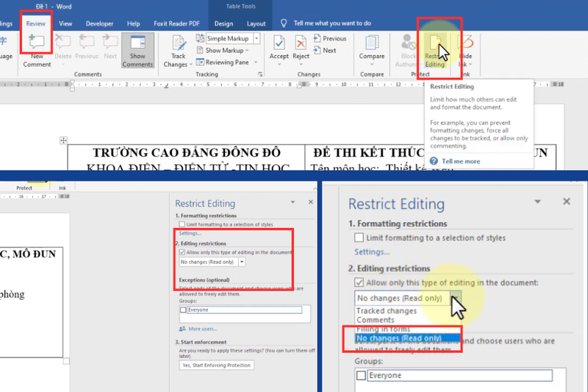Click the Tell me more link in tooltip

pyautogui.click(x=461, y=161)
